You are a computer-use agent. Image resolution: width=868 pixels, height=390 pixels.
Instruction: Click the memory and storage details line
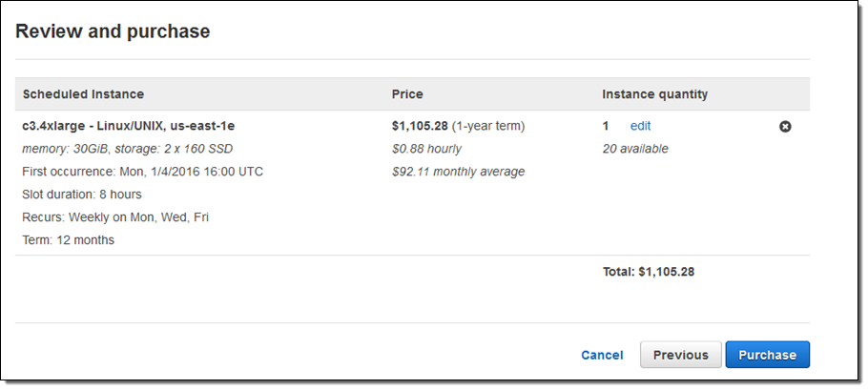tap(127, 149)
